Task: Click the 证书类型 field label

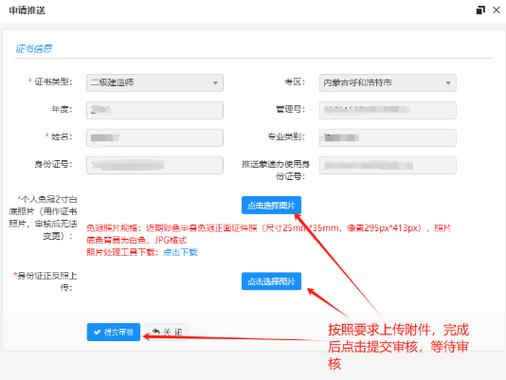Action: [53, 82]
